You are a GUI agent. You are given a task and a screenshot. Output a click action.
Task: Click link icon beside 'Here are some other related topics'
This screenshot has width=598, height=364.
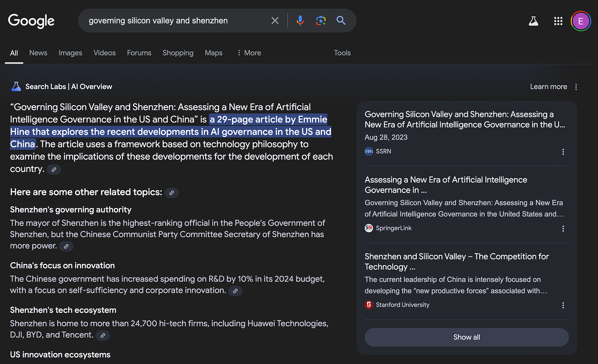(172, 192)
